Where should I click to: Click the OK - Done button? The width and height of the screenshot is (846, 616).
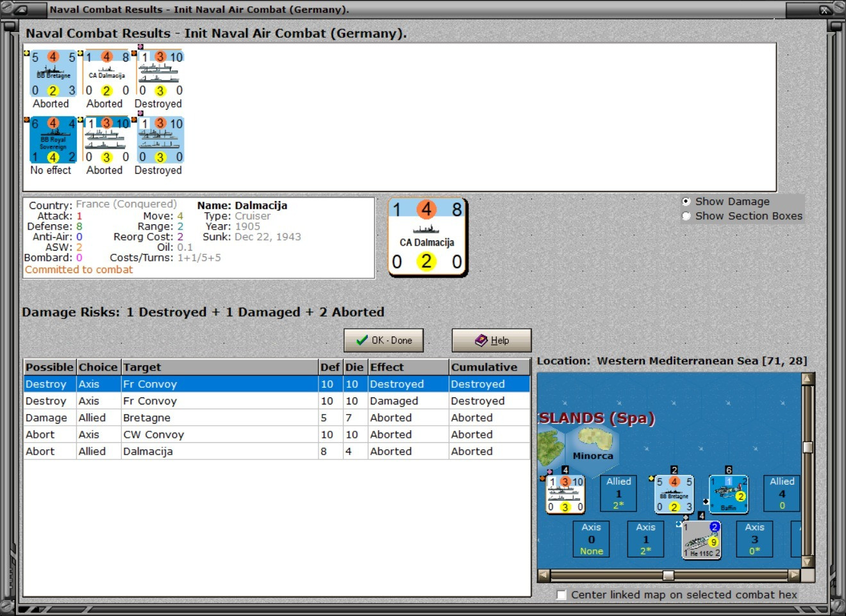click(384, 340)
